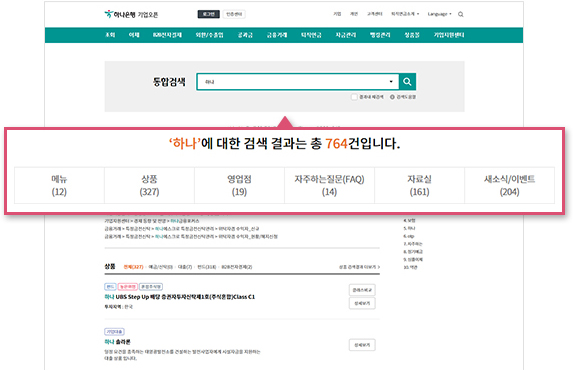
Task: Open 하나 UBS Step Up fund title
Action: coord(179,297)
